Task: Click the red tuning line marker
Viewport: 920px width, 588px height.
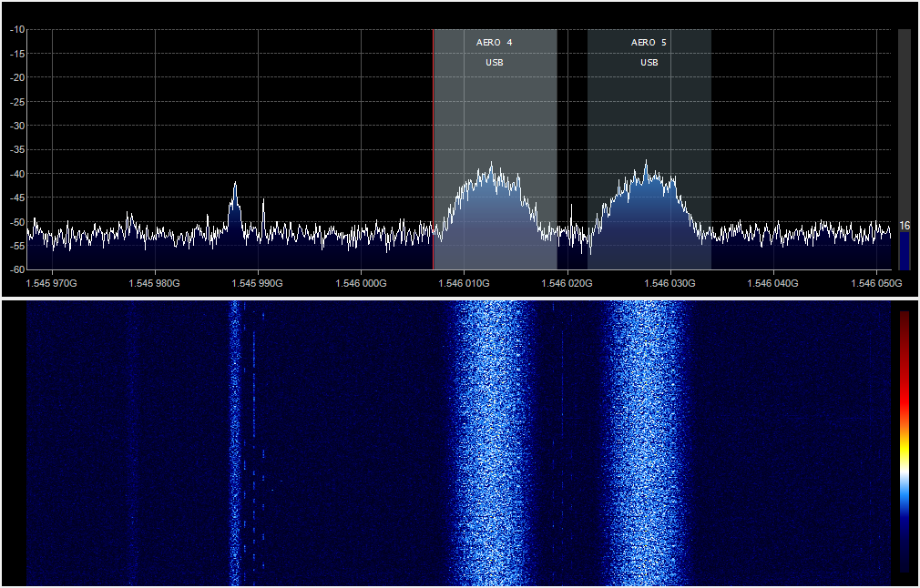Action: point(434,149)
